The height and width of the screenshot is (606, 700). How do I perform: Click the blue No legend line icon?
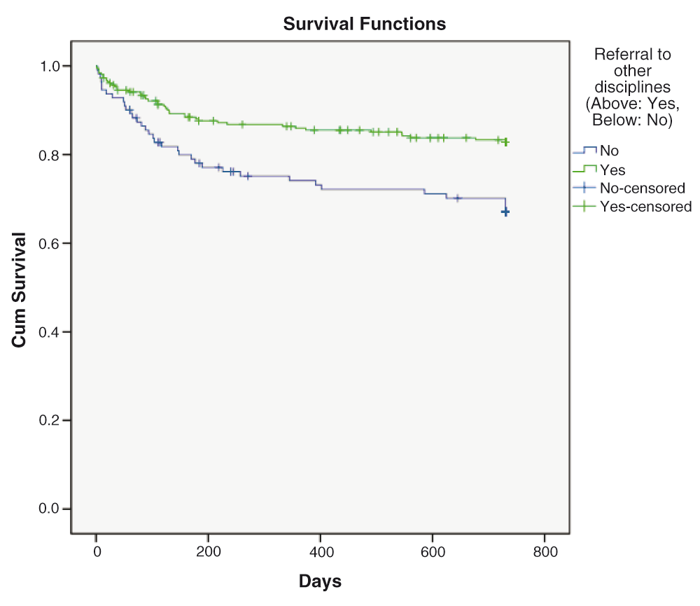tap(584, 150)
